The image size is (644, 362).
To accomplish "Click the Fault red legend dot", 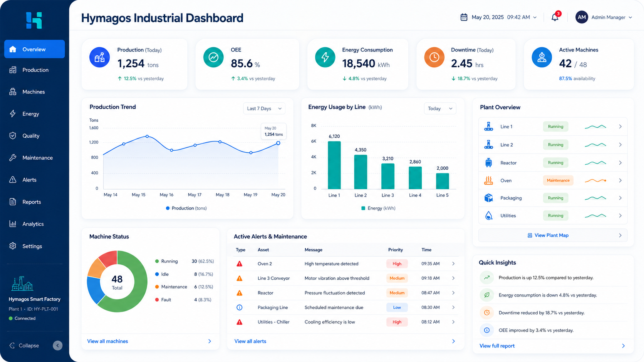I will pos(157,300).
